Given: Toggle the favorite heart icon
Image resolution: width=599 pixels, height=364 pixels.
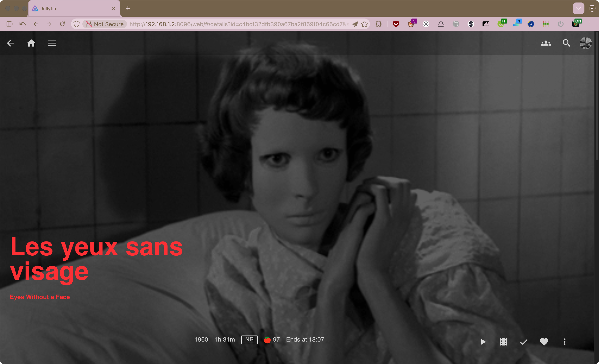Looking at the screenshot, I should [544, 342].
